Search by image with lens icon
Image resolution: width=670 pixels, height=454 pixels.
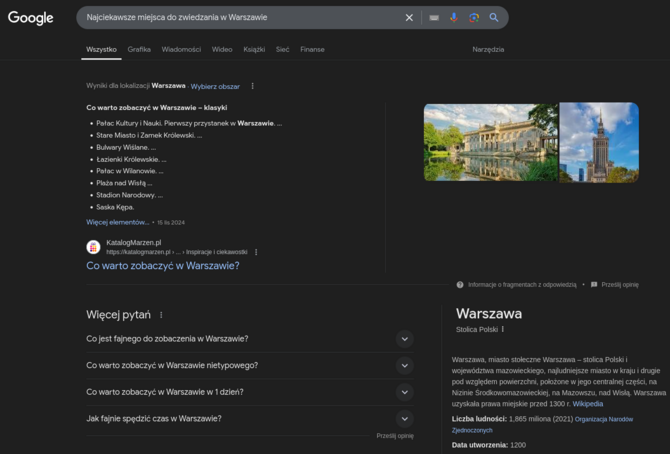pos(474,18)
